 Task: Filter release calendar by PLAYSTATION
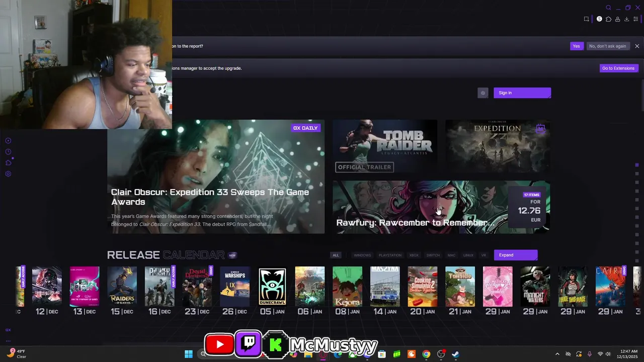pos(390,255)
